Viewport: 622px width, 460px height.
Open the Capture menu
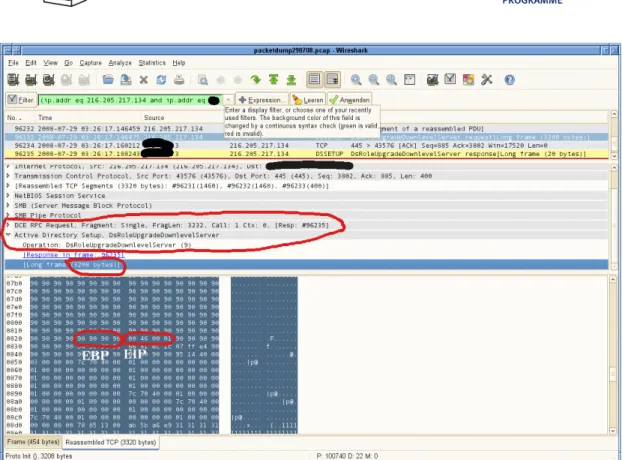[x=90, y=63]
